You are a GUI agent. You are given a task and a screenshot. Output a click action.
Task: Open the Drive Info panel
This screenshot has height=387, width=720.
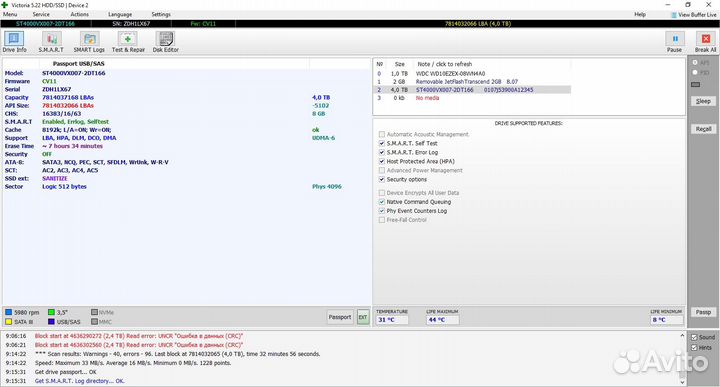14,42
